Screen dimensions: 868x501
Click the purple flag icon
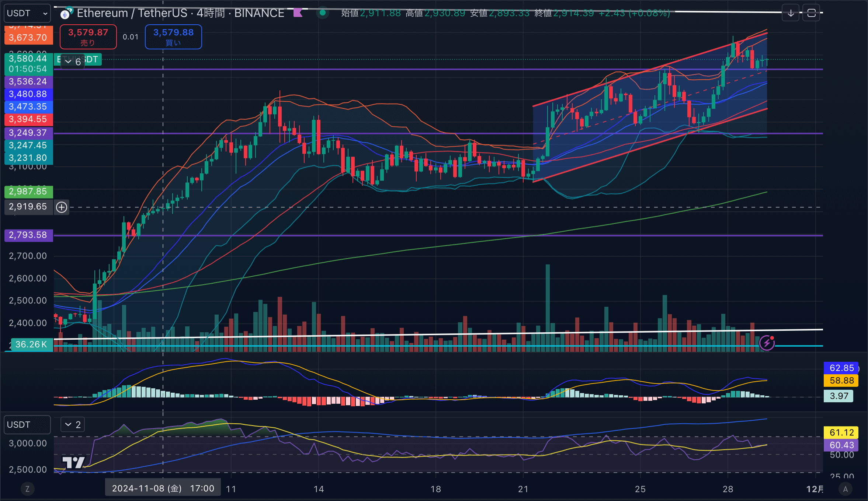coord(298,13)
